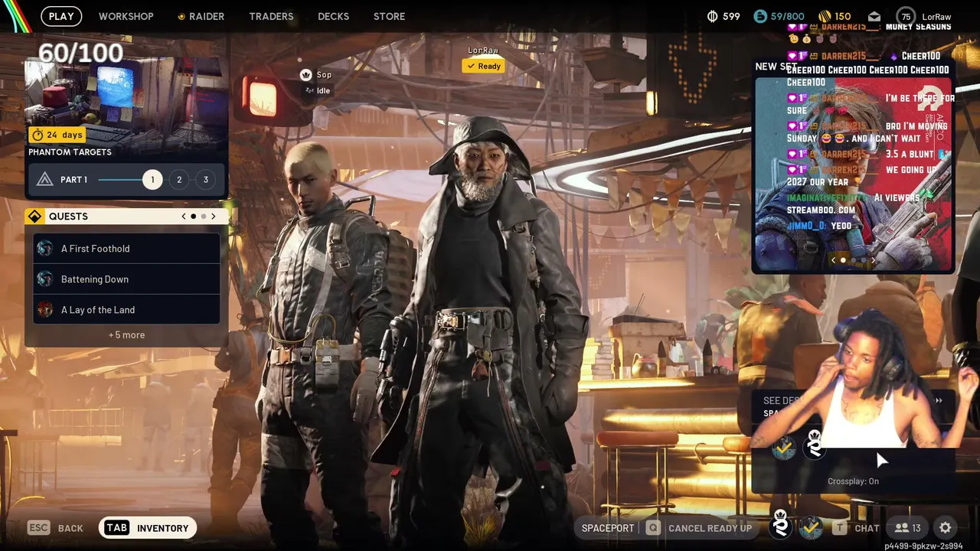Viewport: 980px width, 551px height.
Task: Open the WORKSHOP tab
Action: pos(126,16)
